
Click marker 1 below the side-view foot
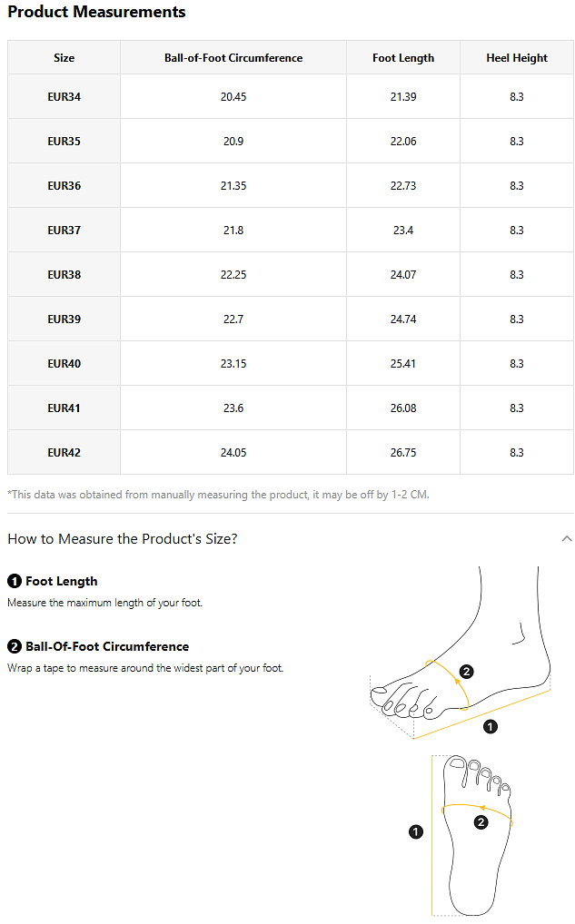491,726
